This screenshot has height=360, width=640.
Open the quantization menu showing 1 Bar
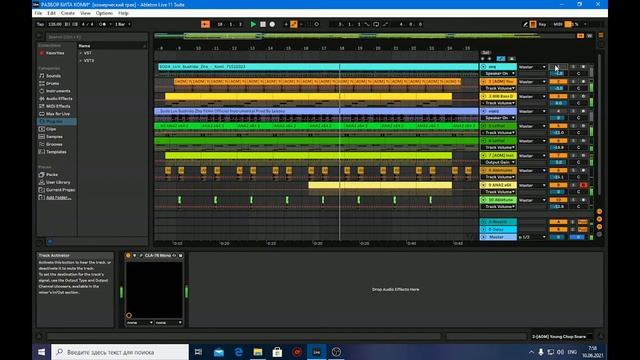[122, 24]
